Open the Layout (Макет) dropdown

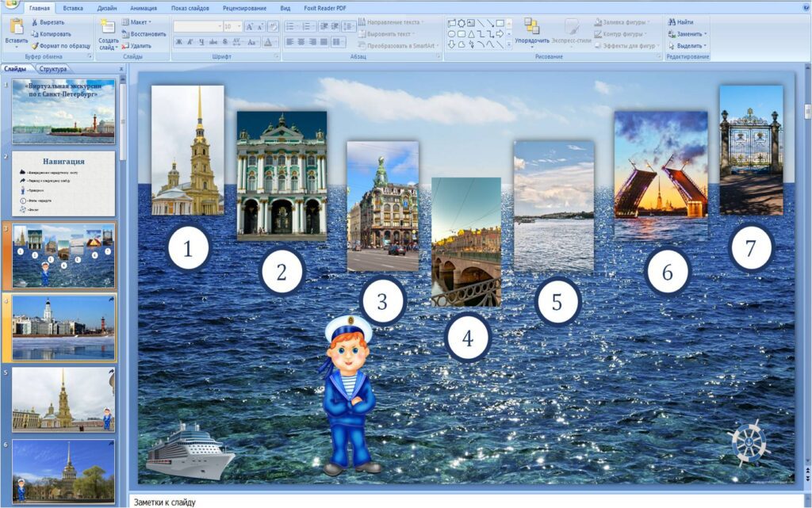(x=138, y=22)
